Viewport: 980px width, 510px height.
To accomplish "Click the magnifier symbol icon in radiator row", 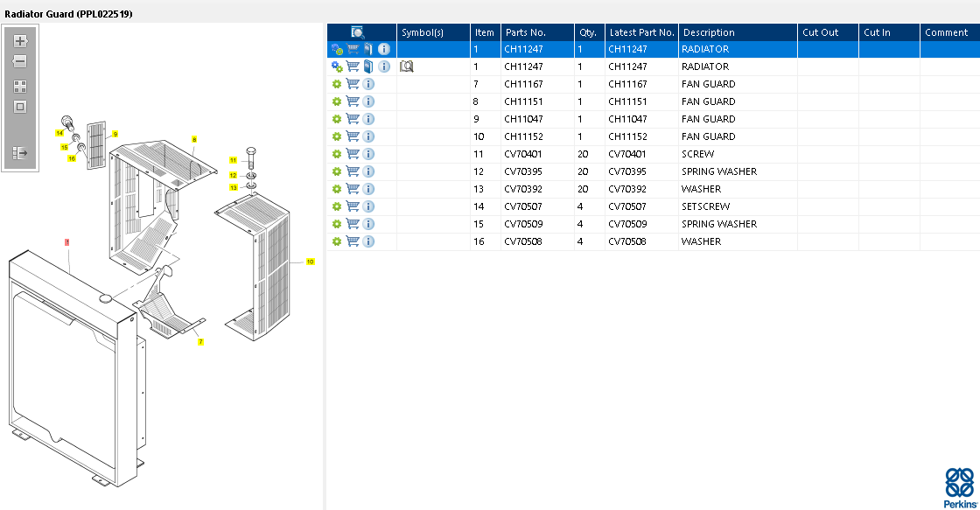I will pos(406,66).
